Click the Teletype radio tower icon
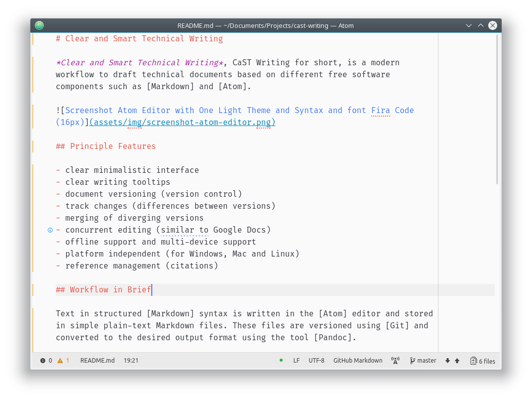The width and height of the screenshot is (532, 400). click(395, 361)
